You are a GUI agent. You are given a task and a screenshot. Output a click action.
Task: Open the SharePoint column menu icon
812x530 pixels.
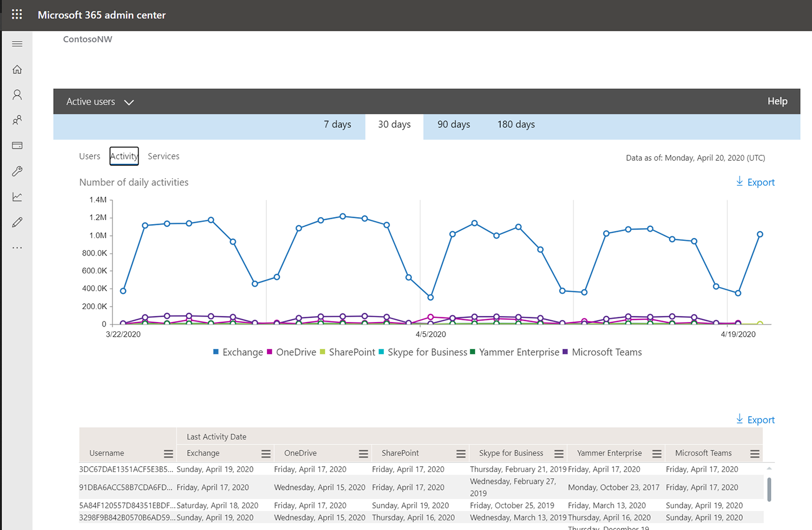coord(461,454)
